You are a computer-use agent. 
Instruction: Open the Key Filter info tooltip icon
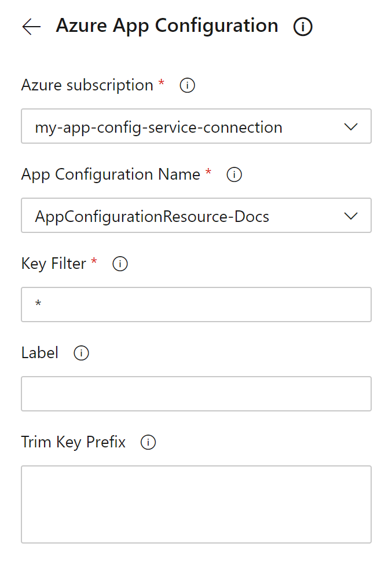pyautogui.click(x=120, y=264)
